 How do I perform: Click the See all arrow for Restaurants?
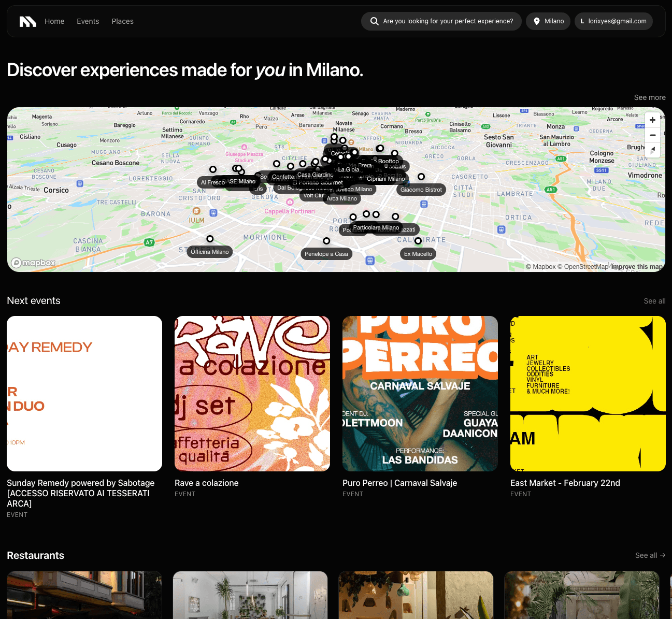tap(650, 555)
